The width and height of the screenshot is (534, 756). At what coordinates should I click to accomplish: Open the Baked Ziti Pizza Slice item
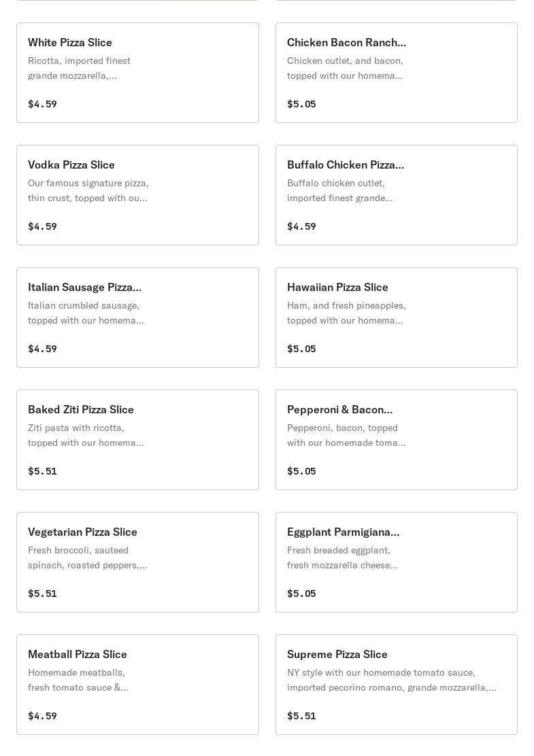[137, 440]
